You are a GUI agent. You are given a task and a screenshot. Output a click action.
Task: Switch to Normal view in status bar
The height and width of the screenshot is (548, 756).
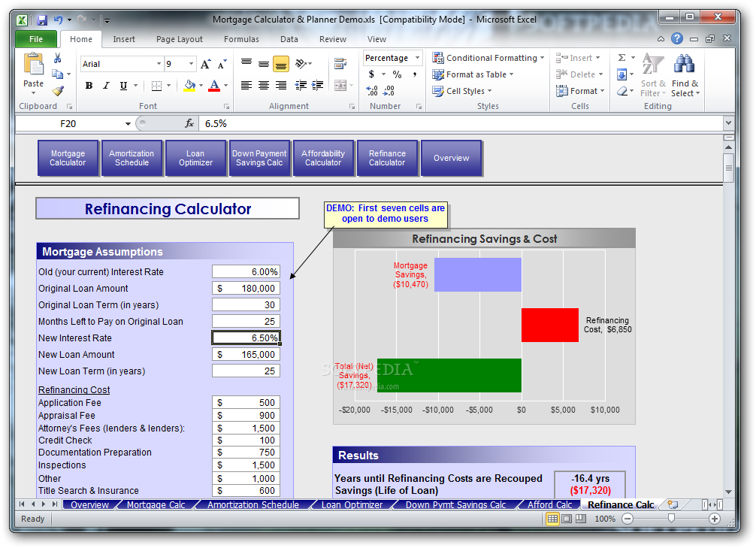pyautogui.click(x=552, y=519)
